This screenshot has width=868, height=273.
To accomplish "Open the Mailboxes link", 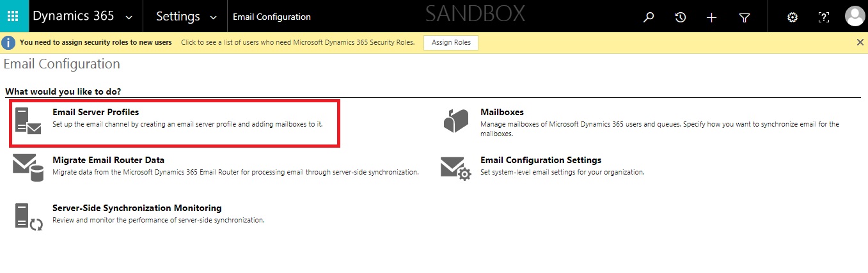I will pos(501,113).
